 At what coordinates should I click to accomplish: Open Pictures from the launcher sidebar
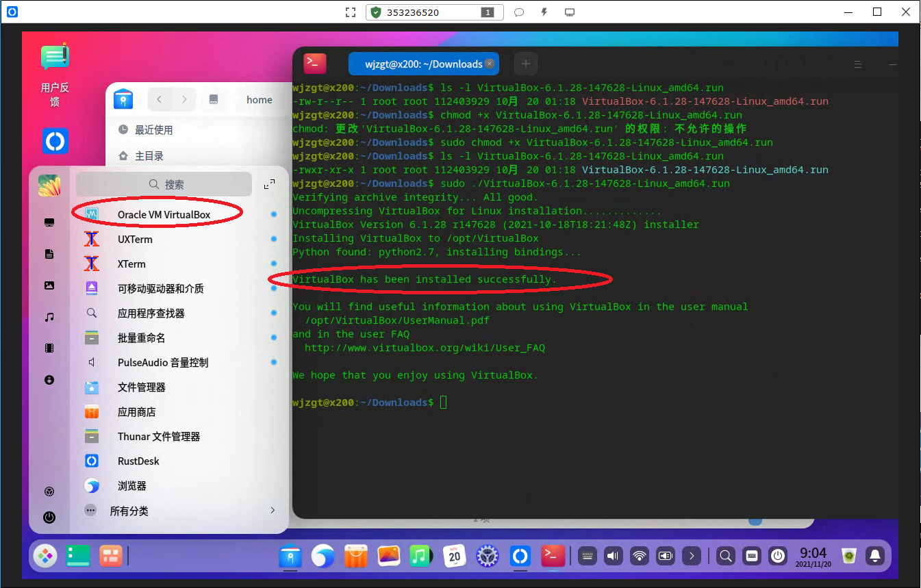click(49, 285)
